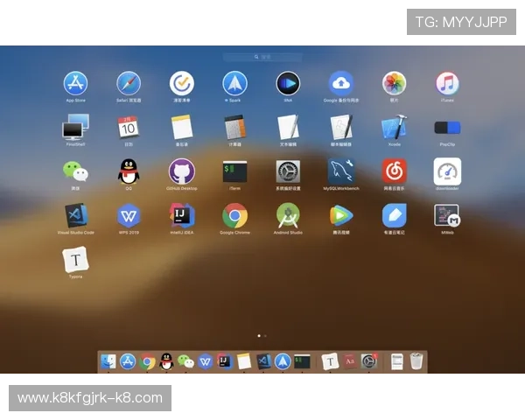
Task: Open App Store from Launchpad grid
Action: pyautogui.click(x=75, y=83)
